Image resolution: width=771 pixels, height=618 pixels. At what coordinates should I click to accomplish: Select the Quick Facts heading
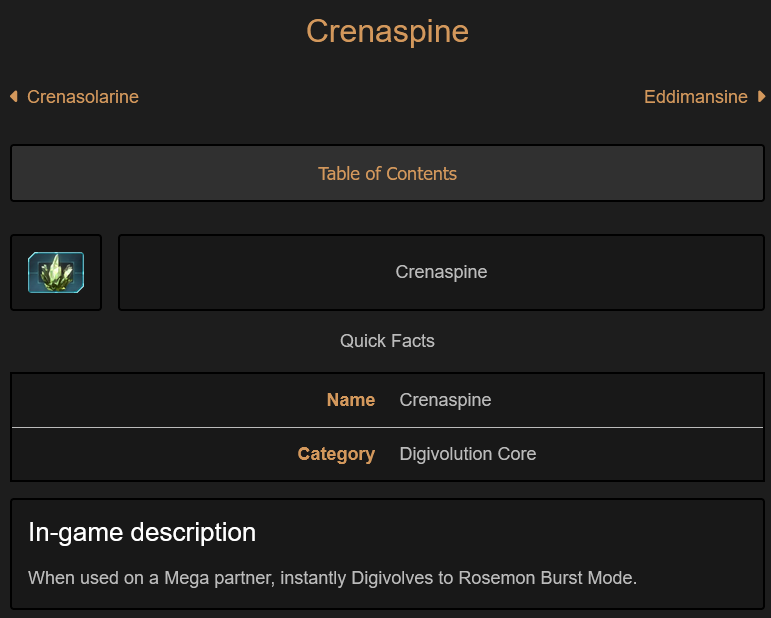(x=387, y=341)
